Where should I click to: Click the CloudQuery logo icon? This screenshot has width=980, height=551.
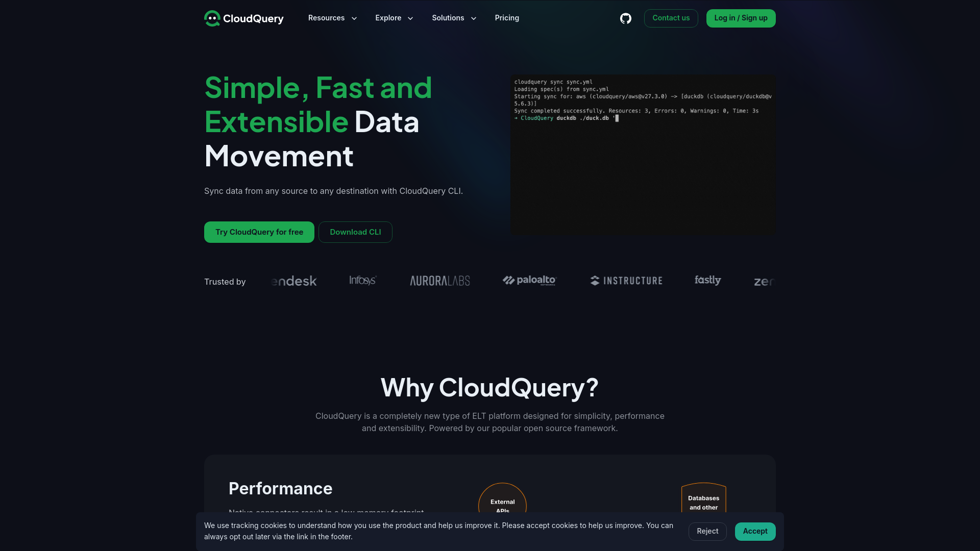click(x=211, y=18)
